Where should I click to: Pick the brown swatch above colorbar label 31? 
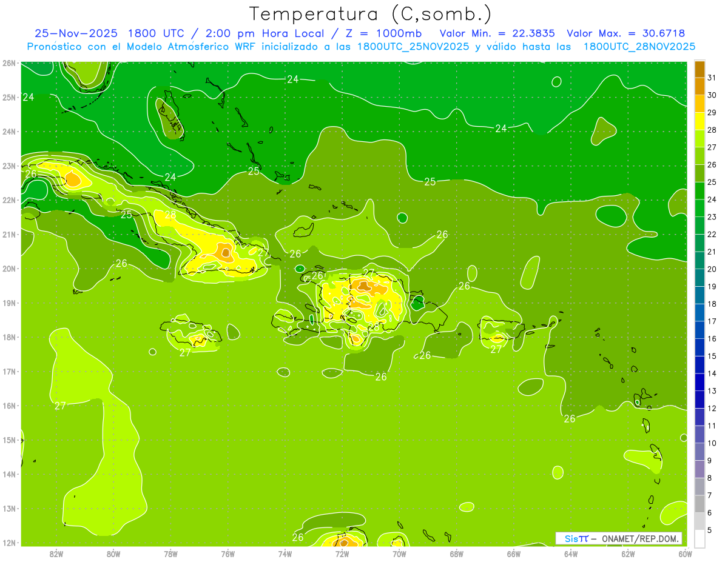click(x=700, y=69)
